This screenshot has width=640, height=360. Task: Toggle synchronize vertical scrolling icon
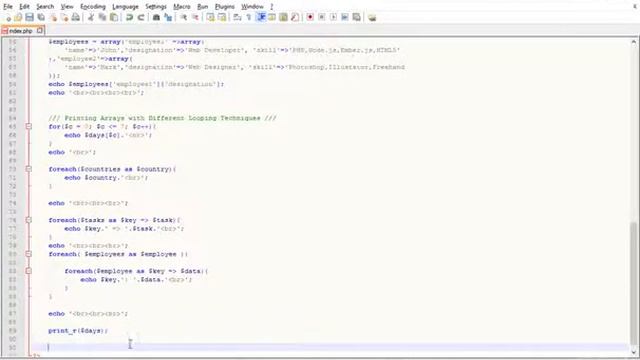(210, 17)
